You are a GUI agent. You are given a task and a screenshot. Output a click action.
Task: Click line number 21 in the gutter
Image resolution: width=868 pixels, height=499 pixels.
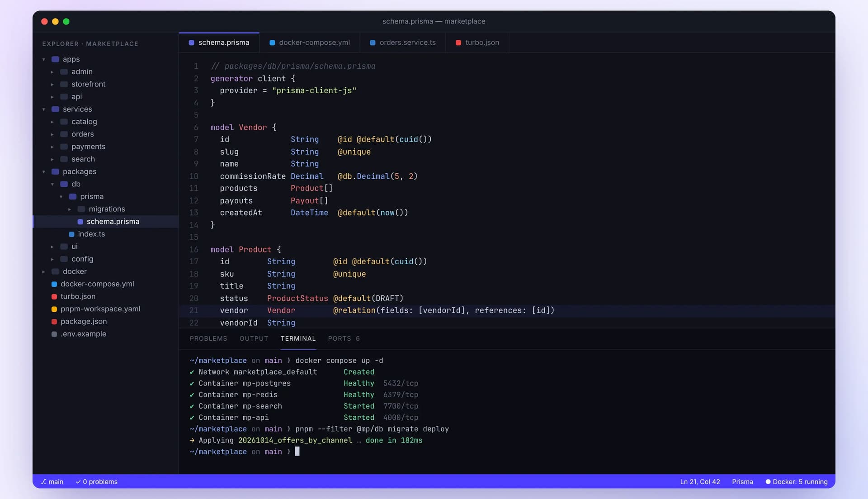click(x=193, y=310)
